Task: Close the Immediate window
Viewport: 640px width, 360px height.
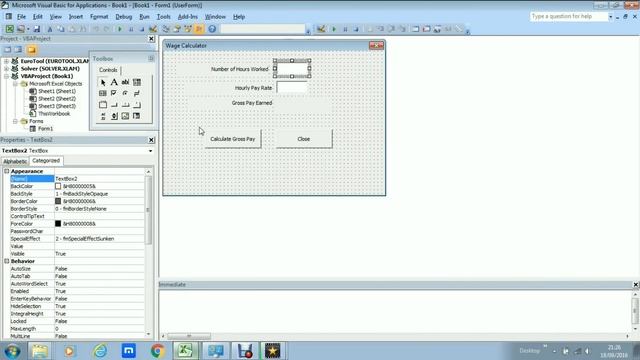Action: 636,284
